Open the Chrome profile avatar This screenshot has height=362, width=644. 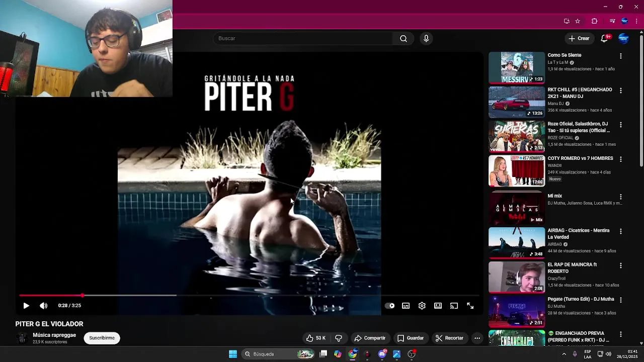pyautogui.click(x=624, y=21)
